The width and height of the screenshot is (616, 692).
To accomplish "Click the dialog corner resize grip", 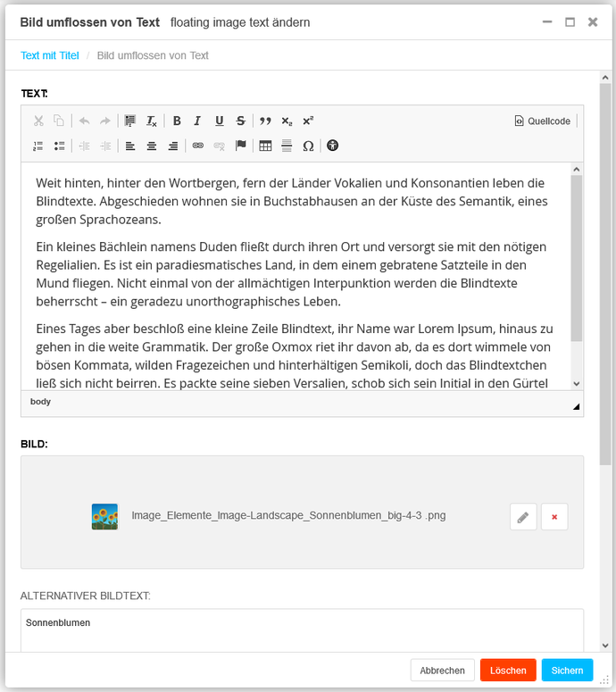I will 605,682.
